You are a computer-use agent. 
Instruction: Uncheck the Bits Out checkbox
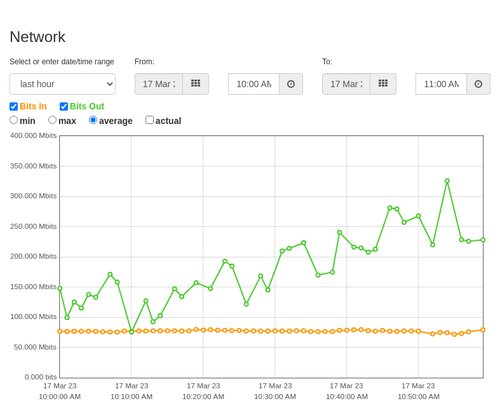pos(64,106)
